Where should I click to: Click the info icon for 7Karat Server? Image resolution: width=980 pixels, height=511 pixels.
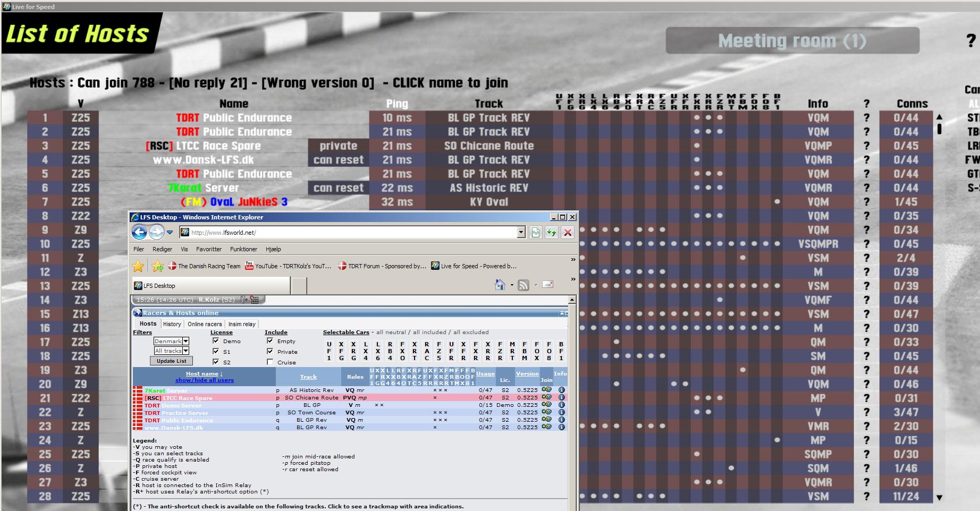point(561,390)
